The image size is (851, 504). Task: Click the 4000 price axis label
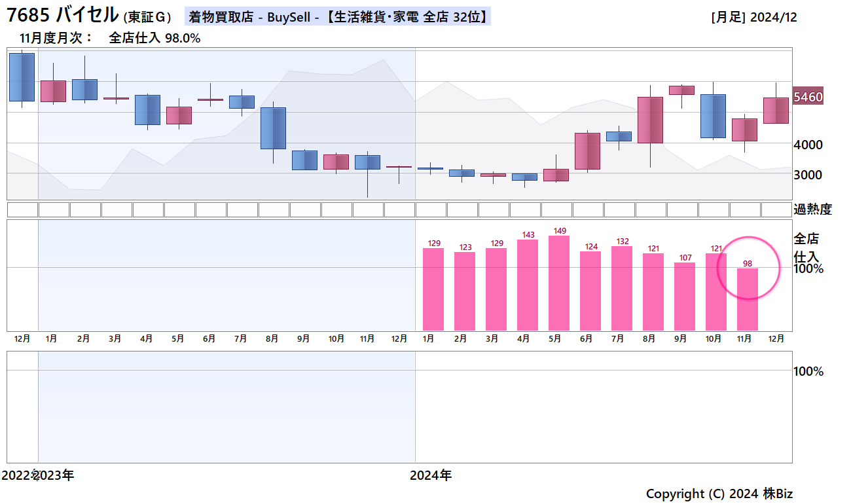coord(808,145)
